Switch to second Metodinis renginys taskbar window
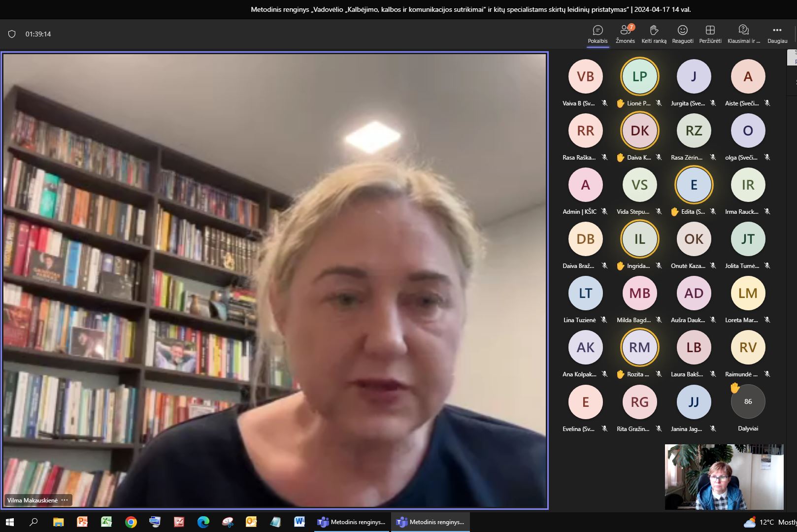Image resolution: width=797 pixels, height=532 pixels. coord(431,522)
